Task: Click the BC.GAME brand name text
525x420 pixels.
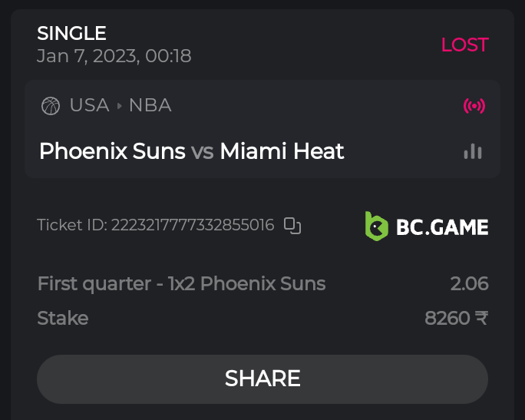Action: pyautogui.click(x=442, y=227)
